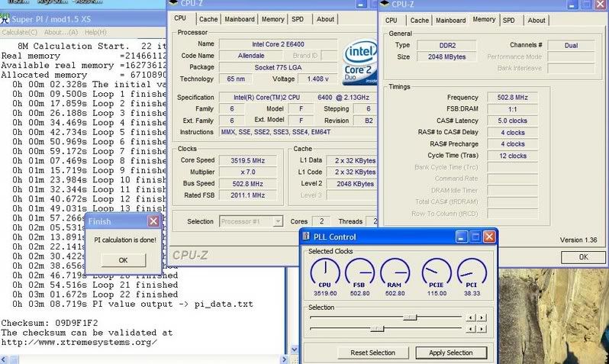Click the xtremesystems.org URL text
Viewport: 609px width, 364px height.
coord(79,342)
